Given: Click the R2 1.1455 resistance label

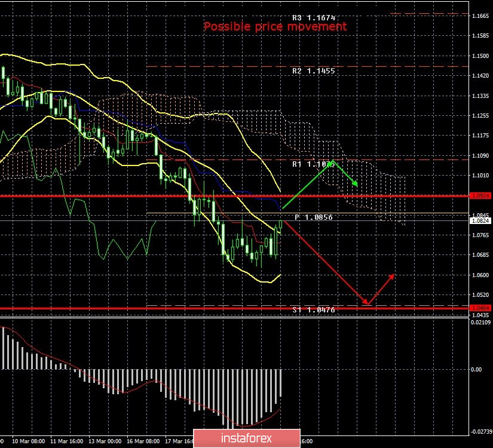Looking at the screenshot, I should click(314, 70).
